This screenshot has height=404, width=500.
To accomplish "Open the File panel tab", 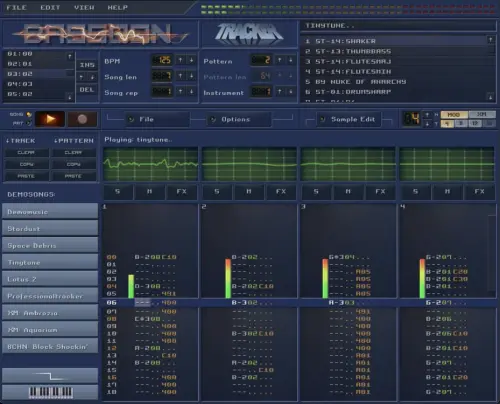I will [x=157, y=119].
